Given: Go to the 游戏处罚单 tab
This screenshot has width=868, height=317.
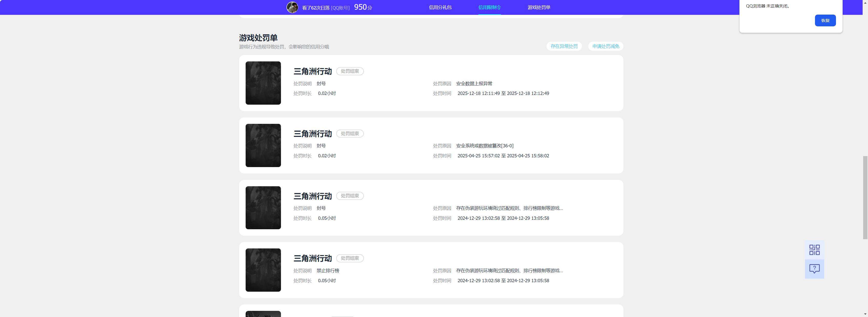Looking at the screenshot, I should [539, 7].
